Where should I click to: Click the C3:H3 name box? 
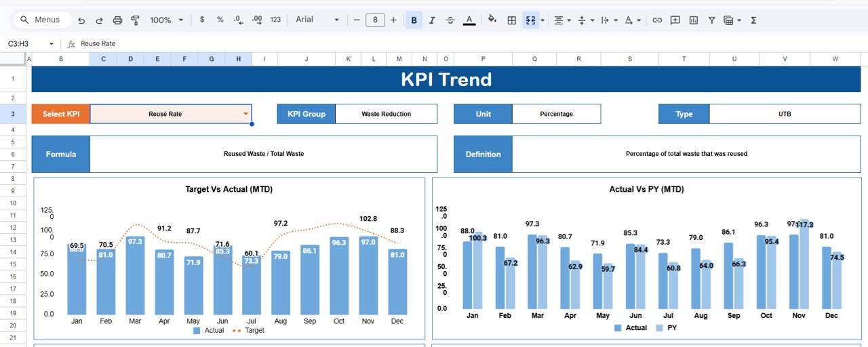pyautogui.click(x=31, y=44)
